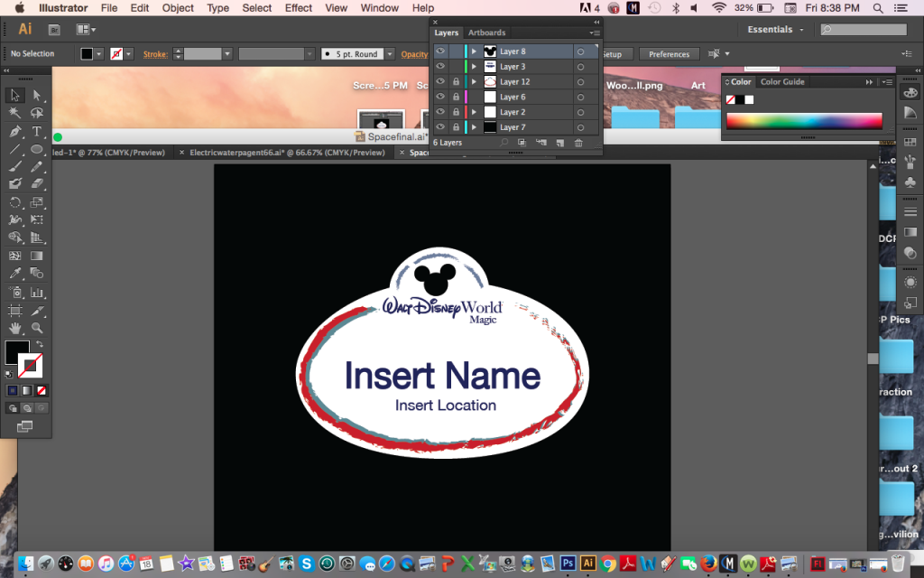
Task: Click the Preferences button
Action: pos(669,54)
